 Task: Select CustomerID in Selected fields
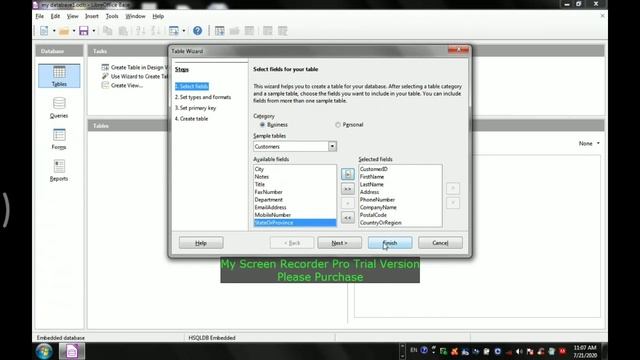(400, 169)
